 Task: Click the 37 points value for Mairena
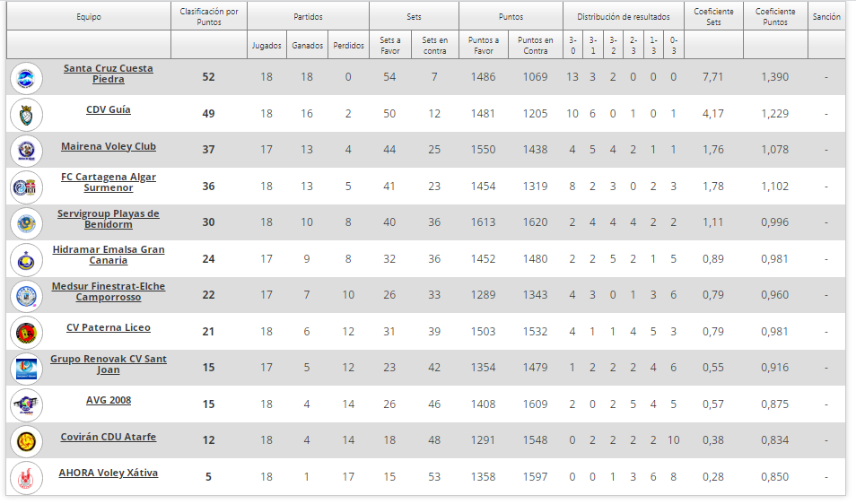pos(208,150)
